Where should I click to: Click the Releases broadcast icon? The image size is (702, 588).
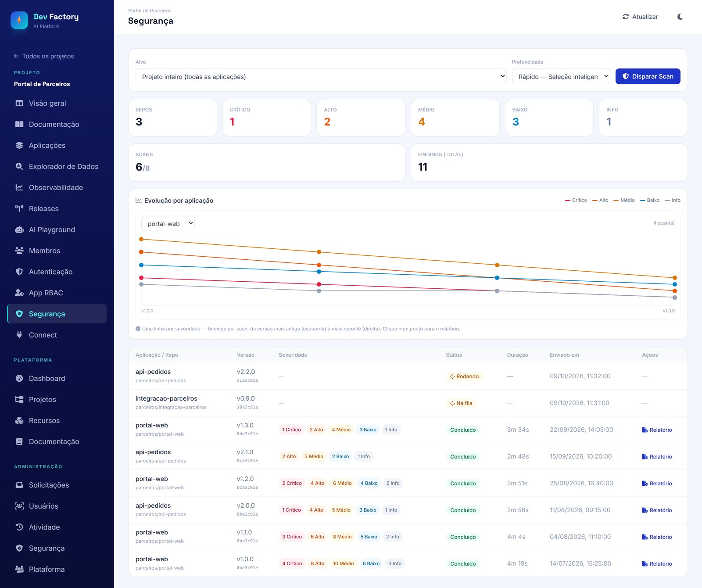click(x=19, y=208)
